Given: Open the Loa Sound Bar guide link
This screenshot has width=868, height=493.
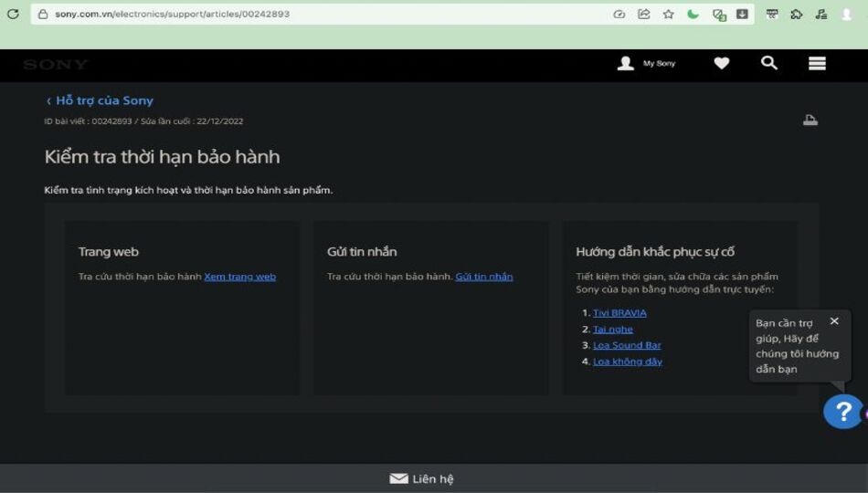Looking at the screenshot, I should 627,345.
